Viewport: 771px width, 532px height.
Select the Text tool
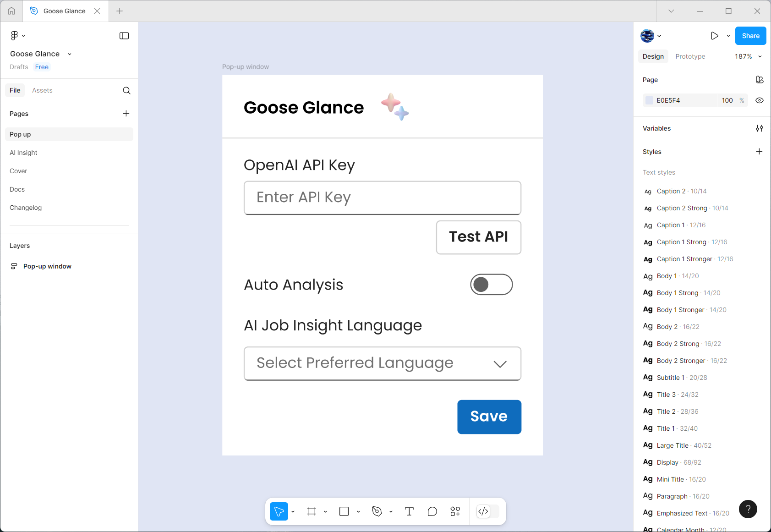[409, 511]
